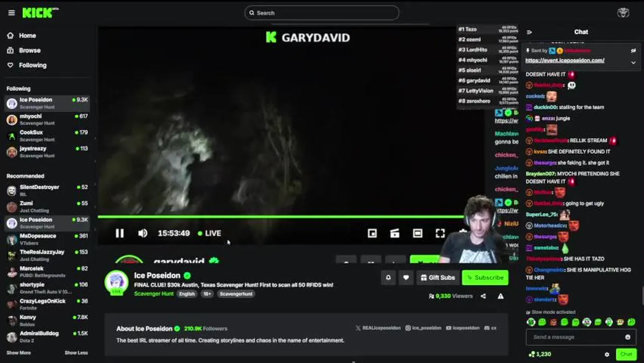Open the Scavenger Hunt category link
The height and width of the screenshot is (363, 644).
154,293
